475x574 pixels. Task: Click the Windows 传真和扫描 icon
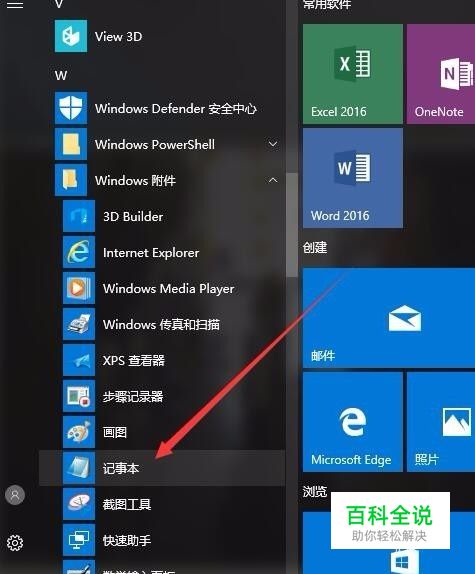click(x=79, y=324)
